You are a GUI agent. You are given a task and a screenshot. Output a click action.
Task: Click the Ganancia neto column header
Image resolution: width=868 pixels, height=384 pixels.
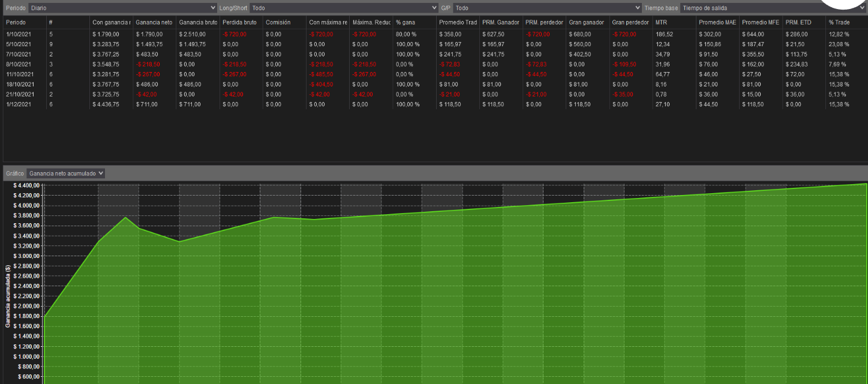point(154,22)
